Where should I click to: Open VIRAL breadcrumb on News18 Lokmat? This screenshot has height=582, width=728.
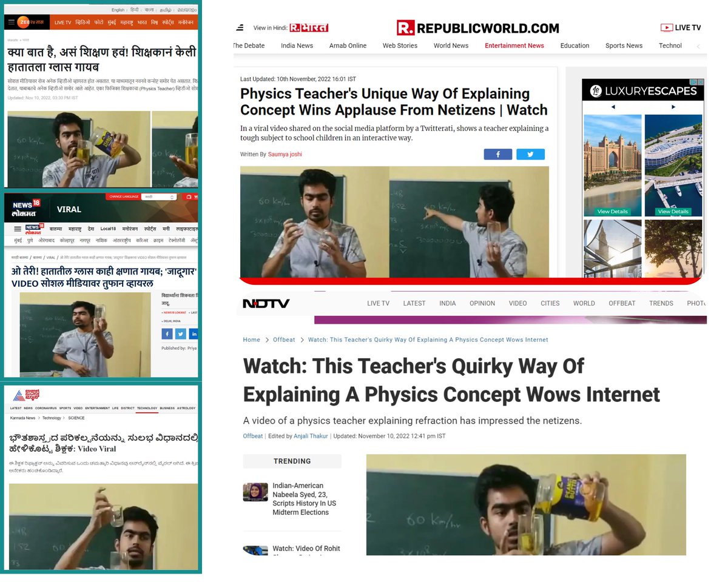pos(50,258)
